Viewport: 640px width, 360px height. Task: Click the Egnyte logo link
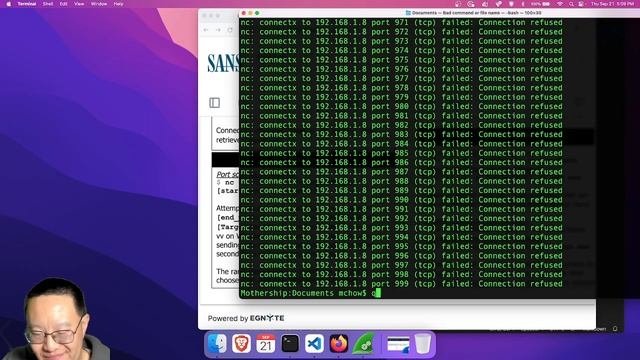coord(267,318)
